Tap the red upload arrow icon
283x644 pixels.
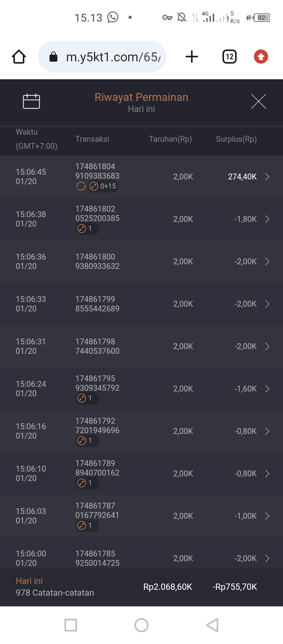(261, 57)
